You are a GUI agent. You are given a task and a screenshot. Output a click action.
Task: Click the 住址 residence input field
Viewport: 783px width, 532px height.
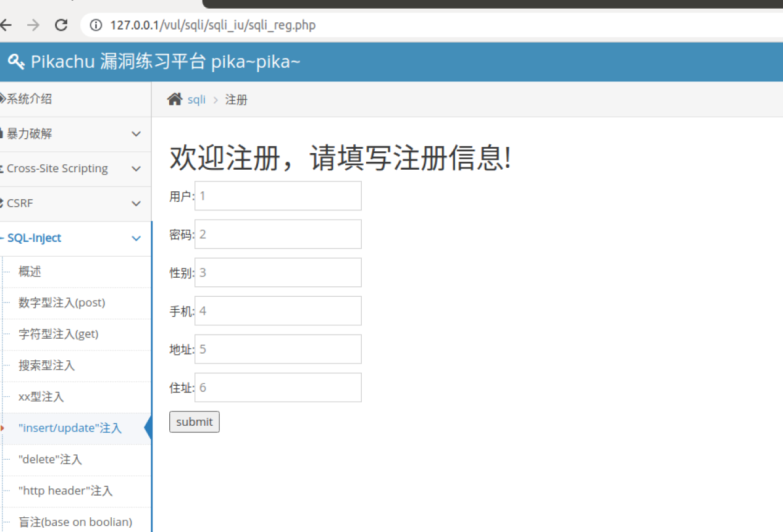coord(278,387)
